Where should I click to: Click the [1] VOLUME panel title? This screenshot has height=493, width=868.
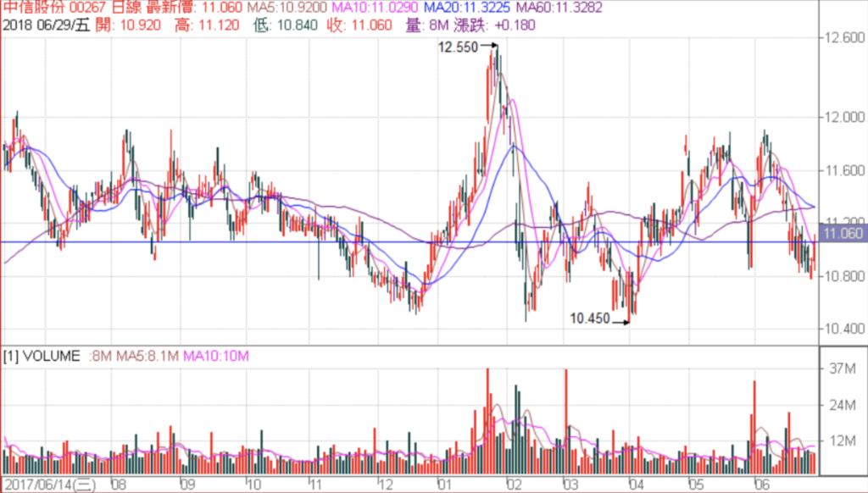pyautogui.click(x=42, y=356)
